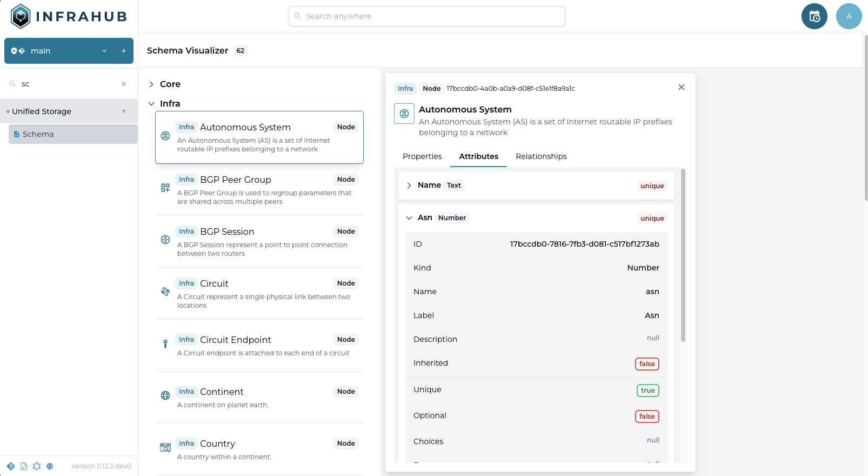This screenshot has height=476, width=868.
Task: Open the calendar time selector icon
Action: click(814, 16)
